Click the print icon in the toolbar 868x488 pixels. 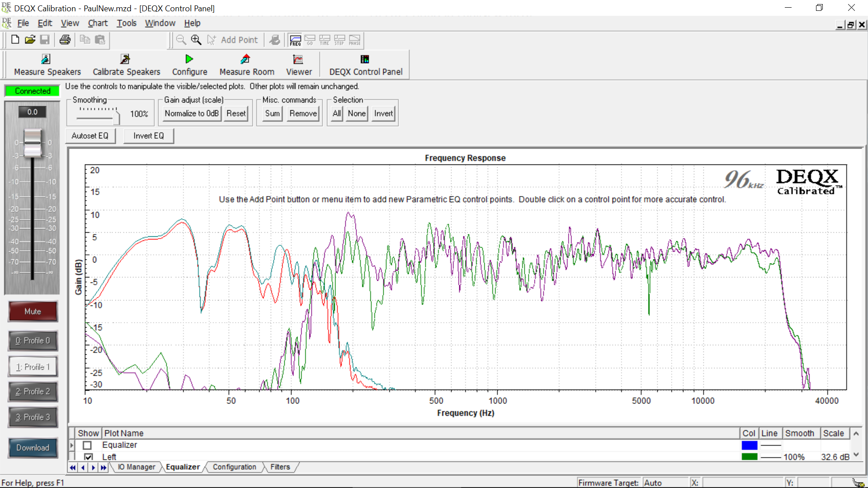65,40
